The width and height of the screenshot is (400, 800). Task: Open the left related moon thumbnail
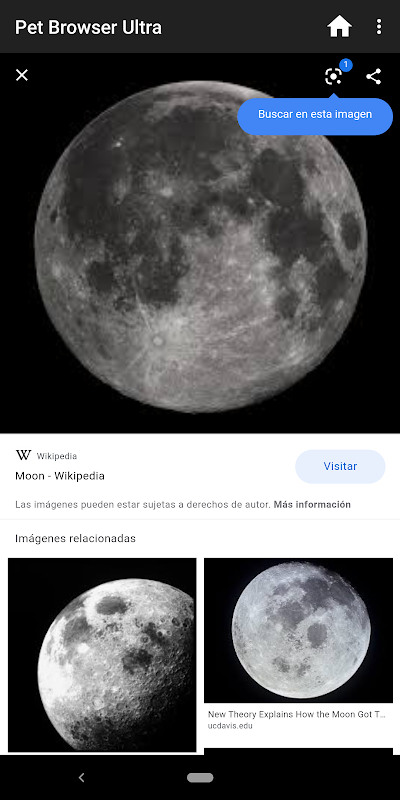click(102, 655)
